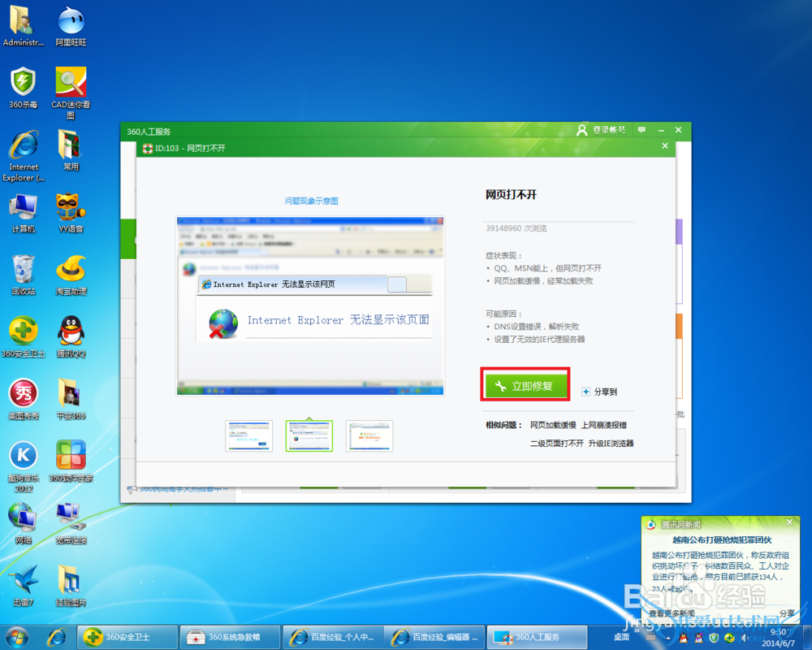Open the 平安365 folder icon
812x650 pixels.
point(71,400)
